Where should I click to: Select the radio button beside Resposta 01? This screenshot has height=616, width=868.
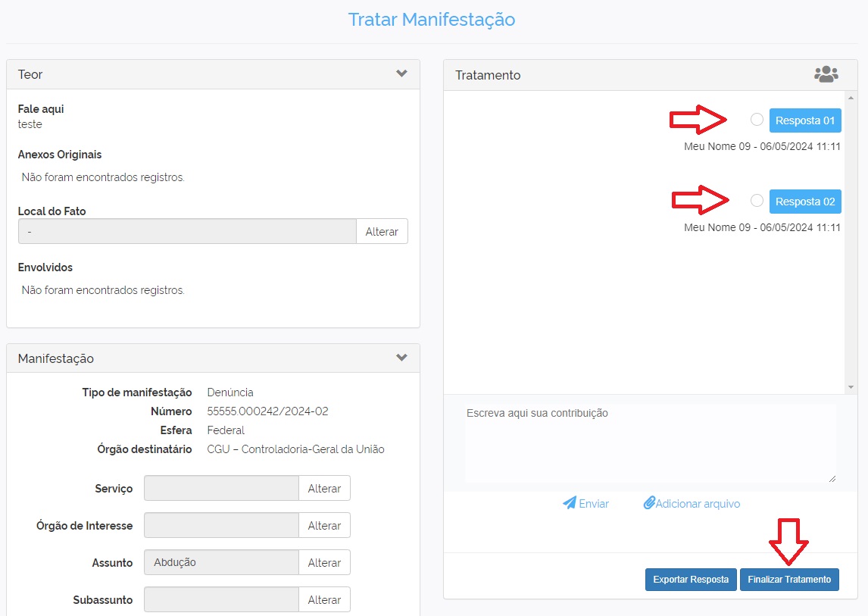757,120
